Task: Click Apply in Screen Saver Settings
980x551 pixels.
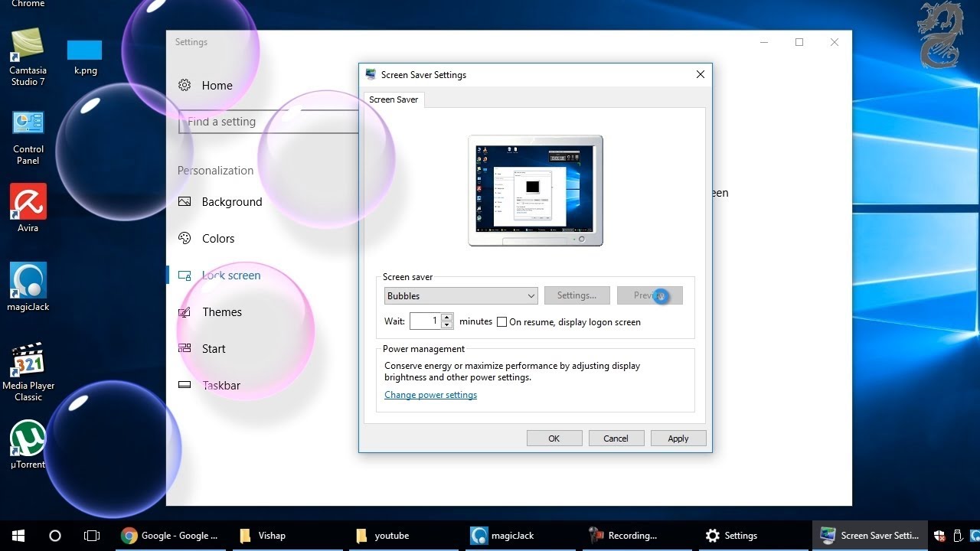Action: [678, 439]
